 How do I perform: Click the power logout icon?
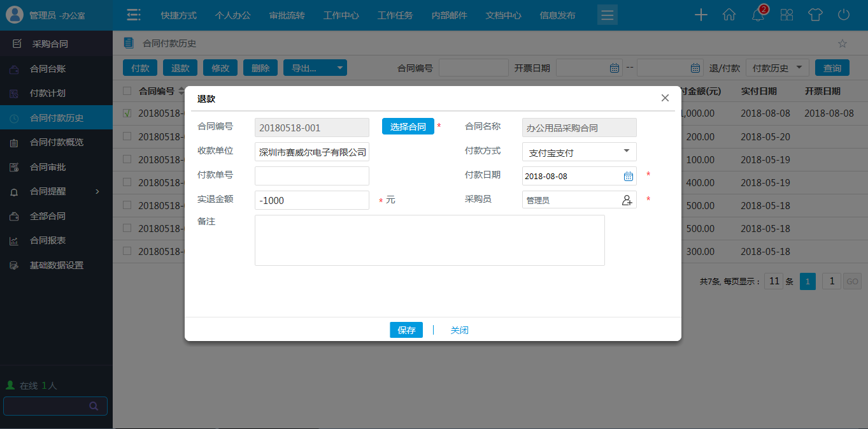(x=843, y=13)
